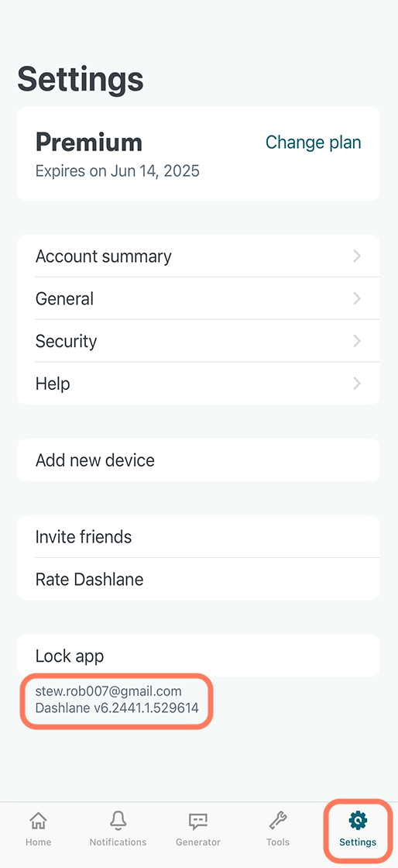Tap the account email address text
Viewport: 398px width, 868px height.
[108, 691]
